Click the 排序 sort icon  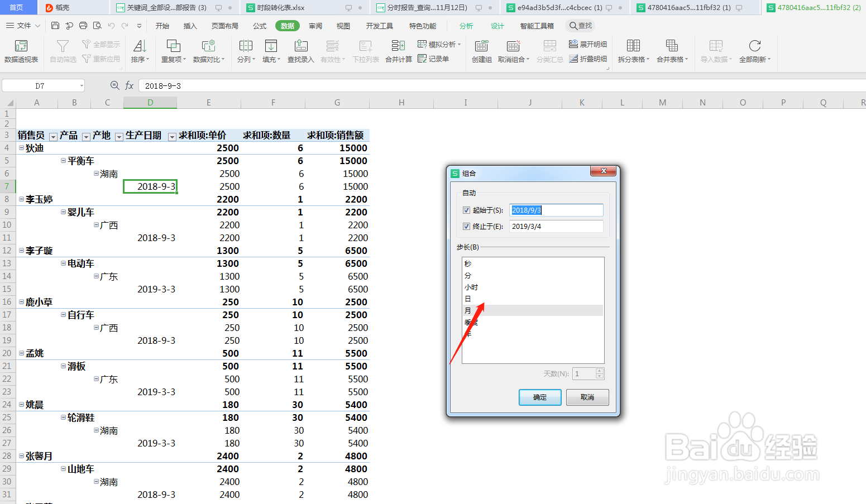140,46
